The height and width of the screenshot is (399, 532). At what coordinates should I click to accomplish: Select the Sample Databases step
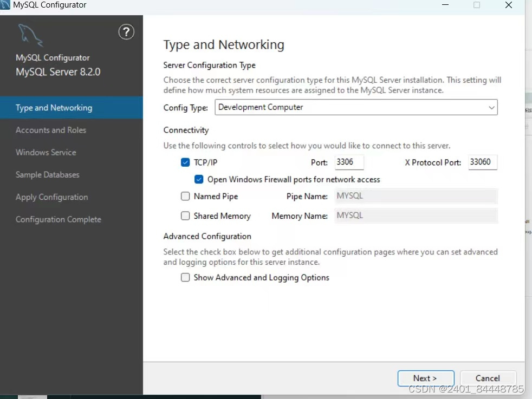48,175
